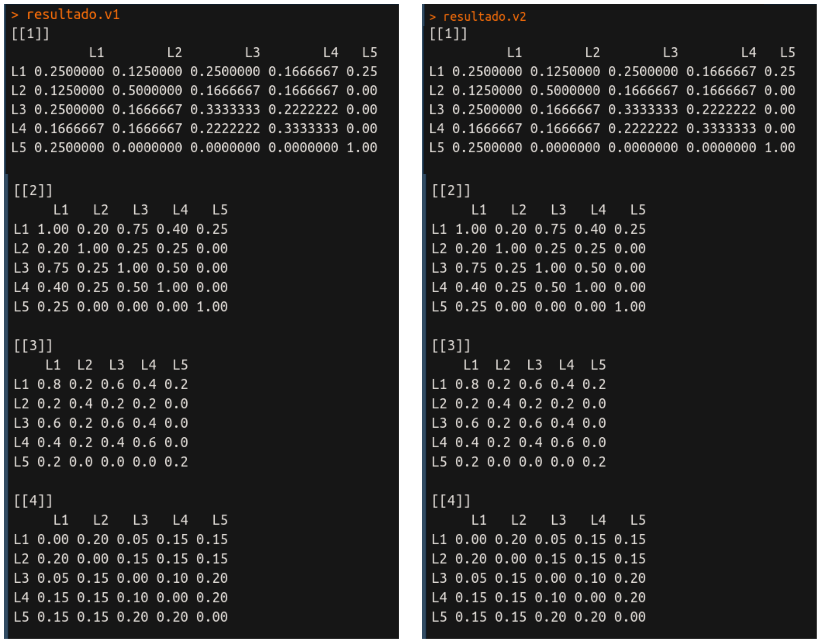The height and width of the screenshot is (644, 822).
Task: Click the [[2]] list index in left console
Action: [33, 191]
